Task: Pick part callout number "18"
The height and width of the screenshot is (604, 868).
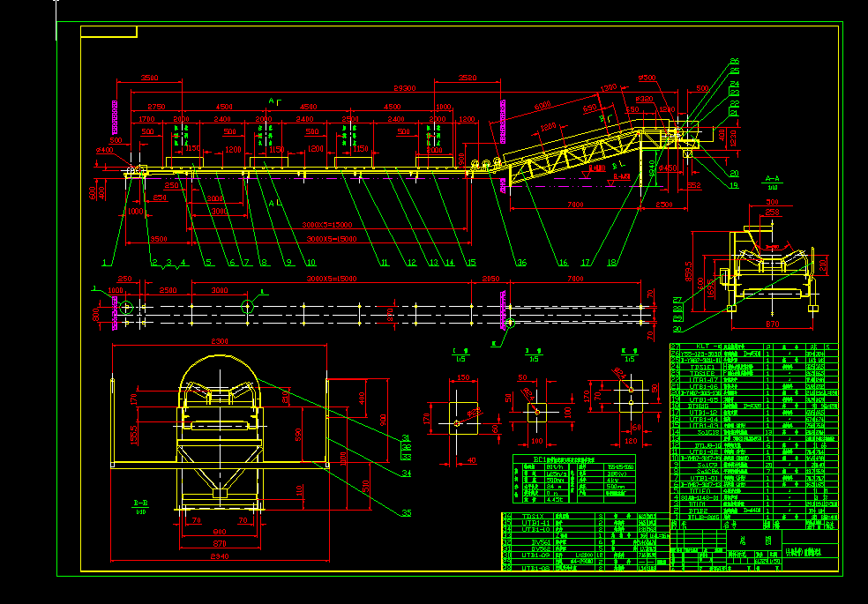Action: coord(611,263)
